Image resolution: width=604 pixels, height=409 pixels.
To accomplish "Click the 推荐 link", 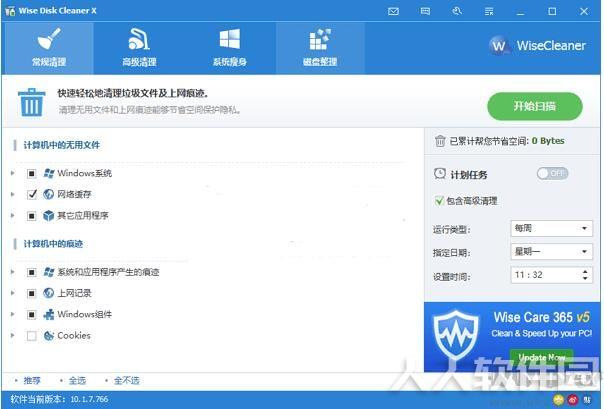I will pos(32,381).
